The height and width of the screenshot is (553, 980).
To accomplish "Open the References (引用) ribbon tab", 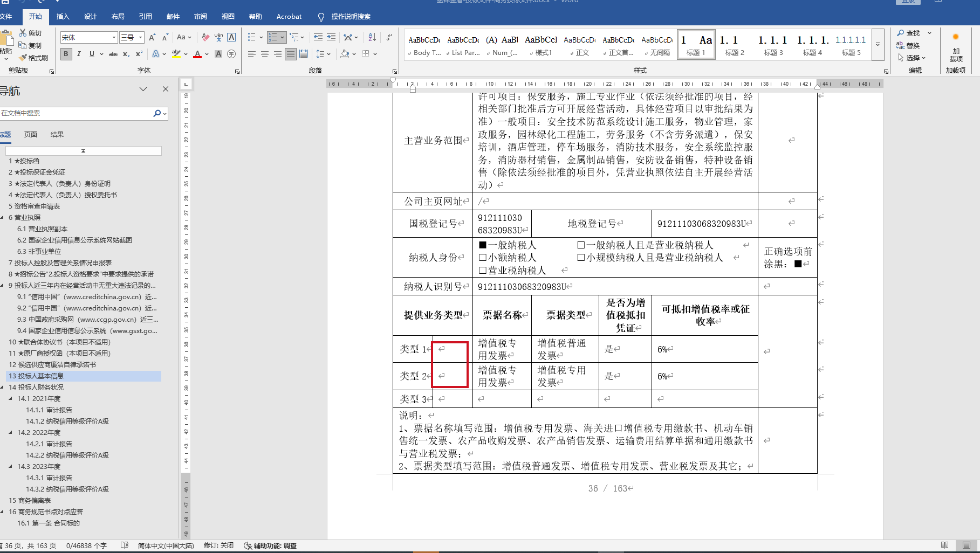I will [146, 17].
